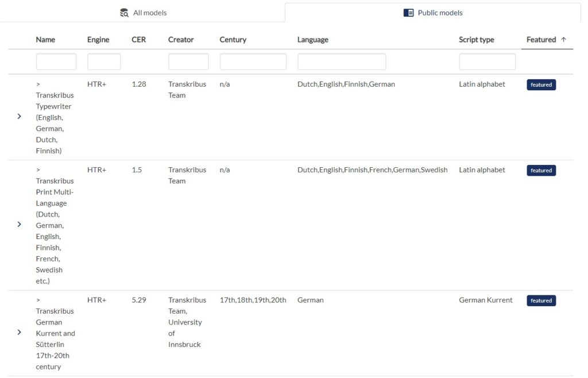The width and height of the screenshot is (588, 378).
Task: Sort by the Engine column header
Action: point(98,40)
